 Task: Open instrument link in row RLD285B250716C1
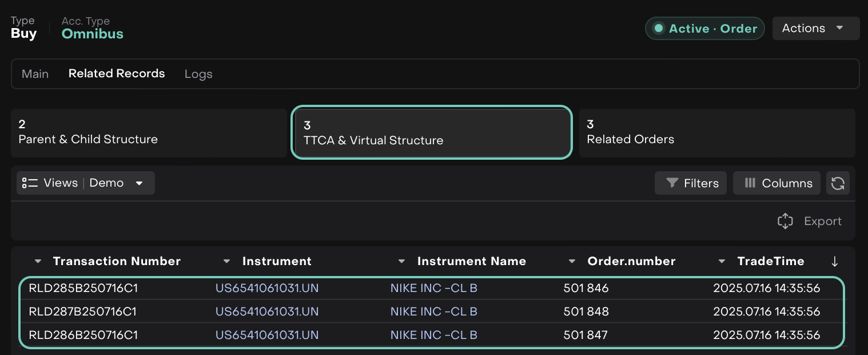click(x=267, y=289)
